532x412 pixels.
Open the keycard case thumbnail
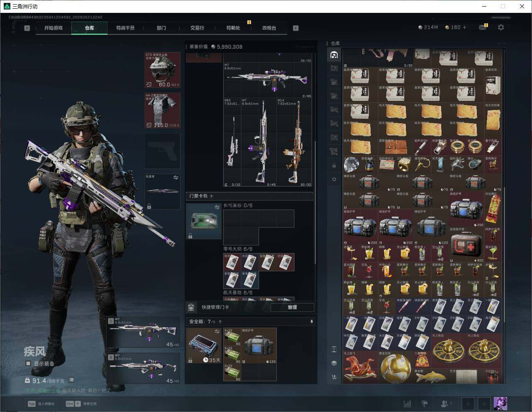click(203, 221)
